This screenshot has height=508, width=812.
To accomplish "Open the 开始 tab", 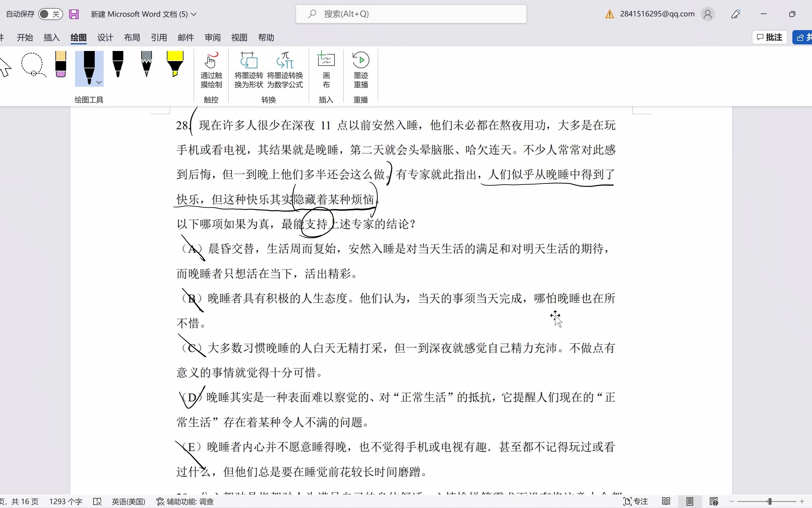I will (x=25, y=38).
